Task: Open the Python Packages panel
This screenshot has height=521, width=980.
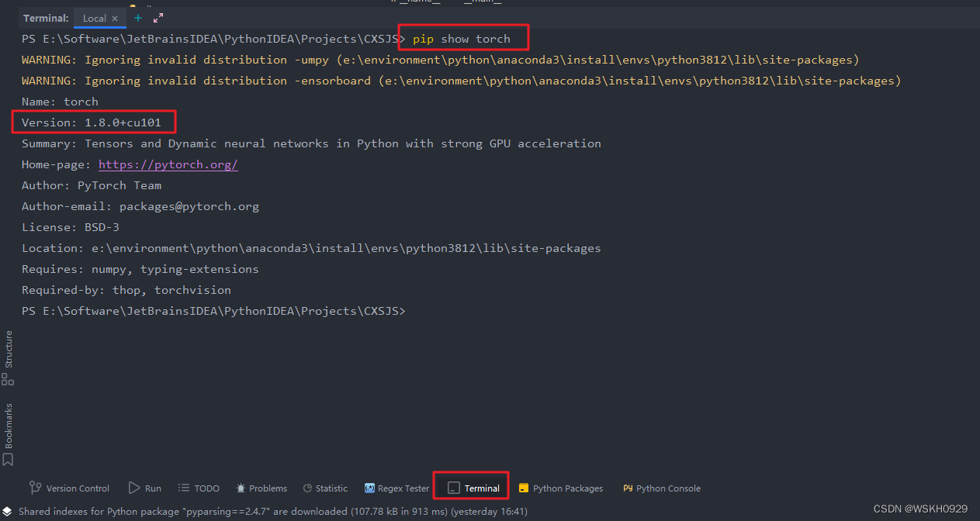Action: coord(560,488)
